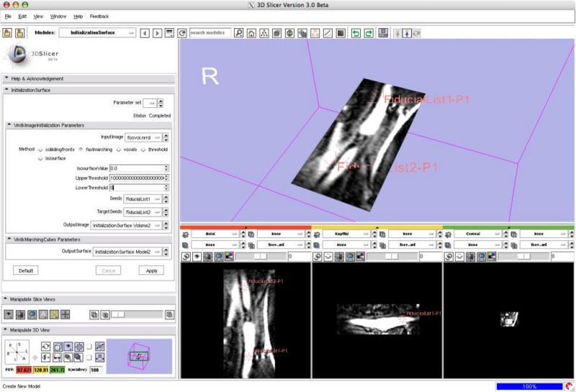Open the InputImage dropdown foovol.nrrd
The height and width of the screenshot is (392, 576).
(x=143, y=137)
